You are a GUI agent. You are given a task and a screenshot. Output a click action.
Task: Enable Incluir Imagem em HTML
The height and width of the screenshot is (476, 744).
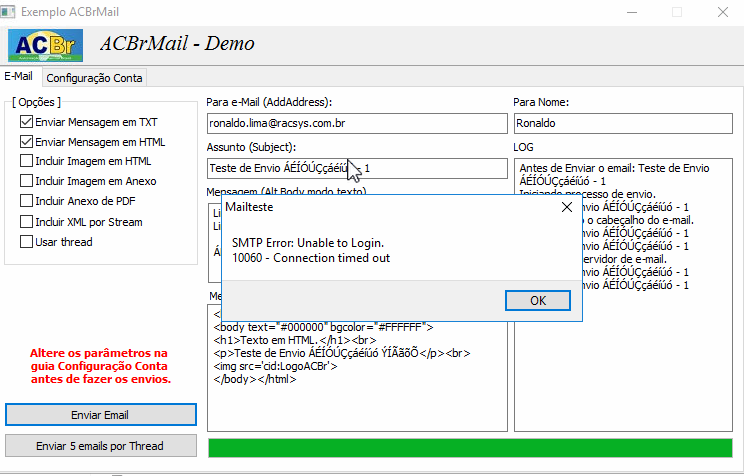tap(27, 161)
